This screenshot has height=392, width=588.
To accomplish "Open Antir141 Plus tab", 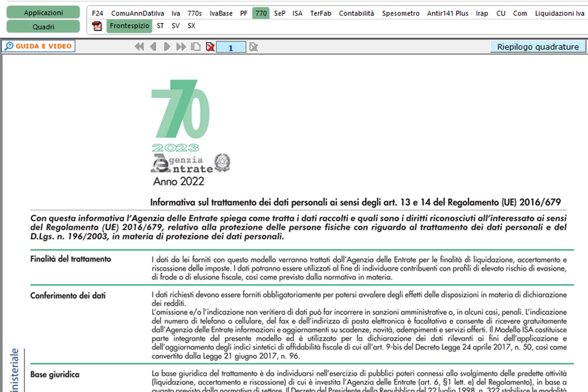I will tap(448, 13).
